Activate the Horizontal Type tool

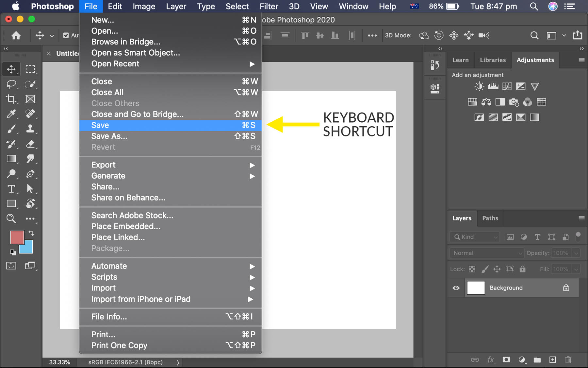pos(11,189)
